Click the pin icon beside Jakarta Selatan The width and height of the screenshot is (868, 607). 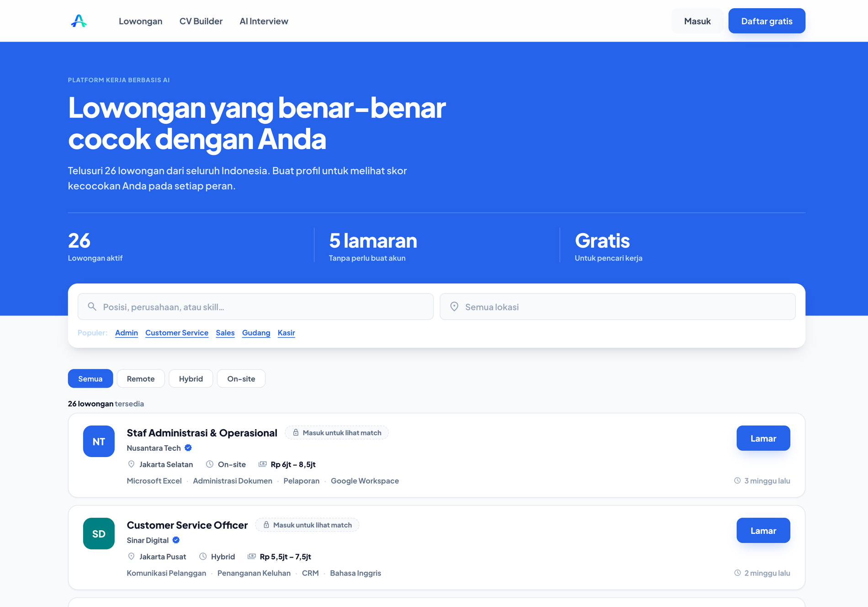(x=131, y=464)
